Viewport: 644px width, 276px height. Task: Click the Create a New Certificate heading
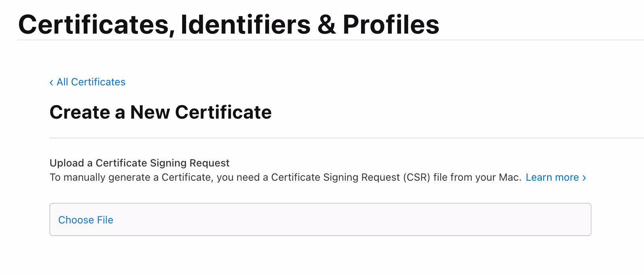point(160,112)
